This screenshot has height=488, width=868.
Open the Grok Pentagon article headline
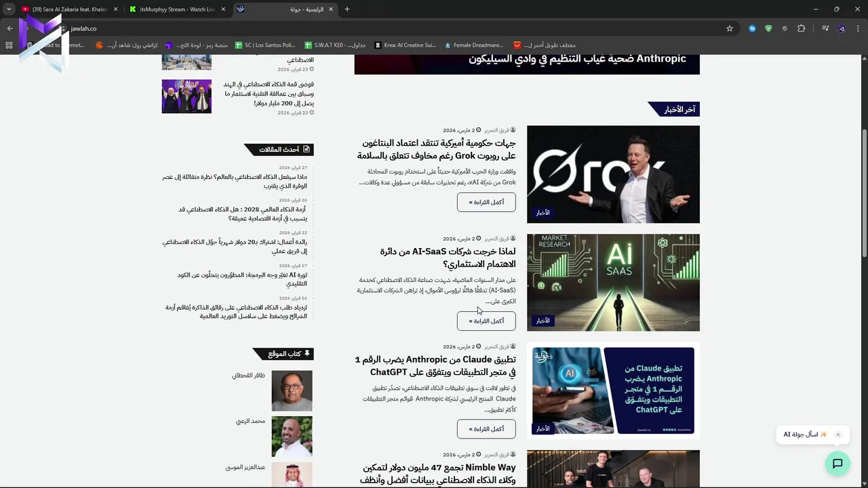(437, 149)
